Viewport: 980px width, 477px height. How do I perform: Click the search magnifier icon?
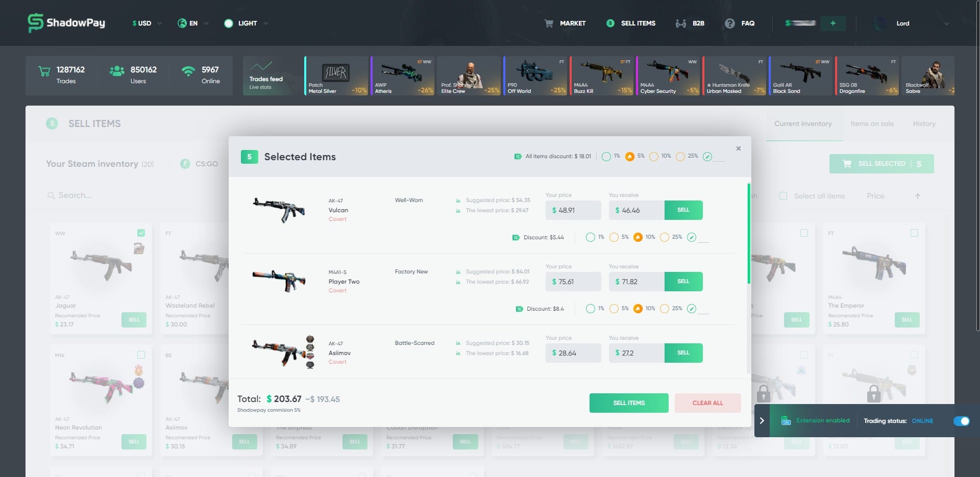point(51,195)
